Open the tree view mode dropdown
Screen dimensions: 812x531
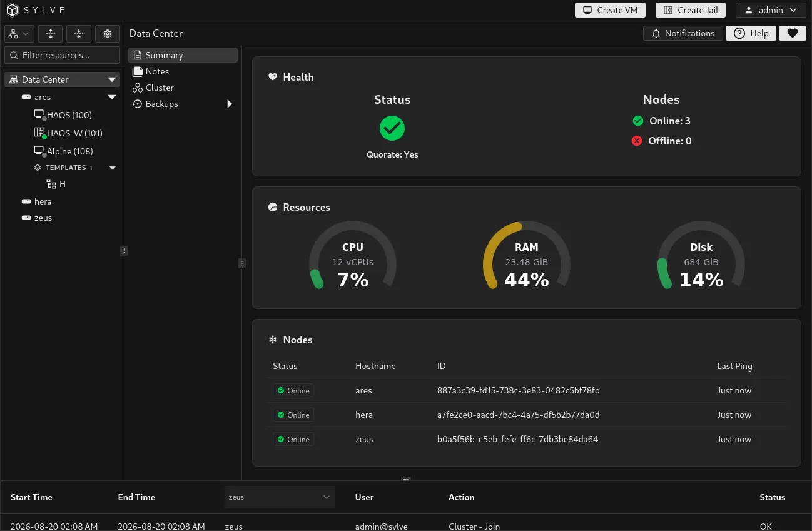(x=19, y=34)
